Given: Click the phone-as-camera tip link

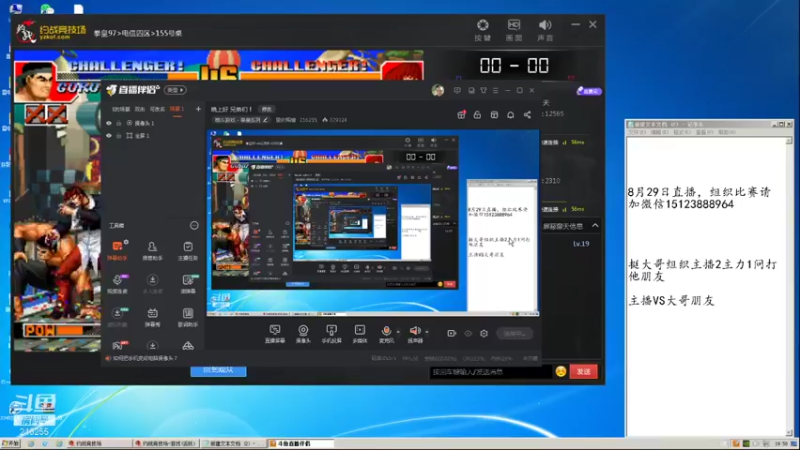Looking at the screenshot, I should click(145, 359).
